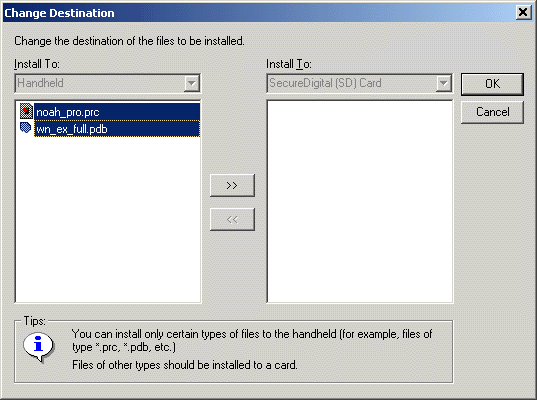Cancel the Change Destination dialog

[x=492, y=112]
